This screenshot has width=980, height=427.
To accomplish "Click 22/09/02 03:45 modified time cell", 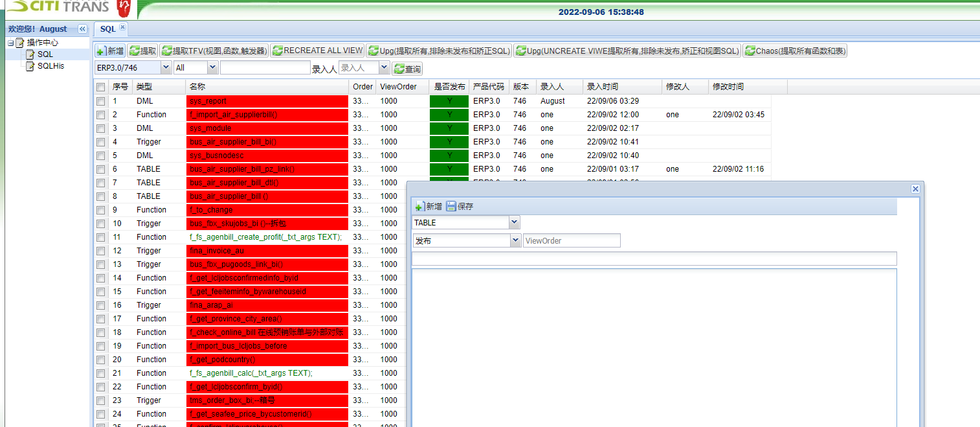I will [x=739, y=115].
